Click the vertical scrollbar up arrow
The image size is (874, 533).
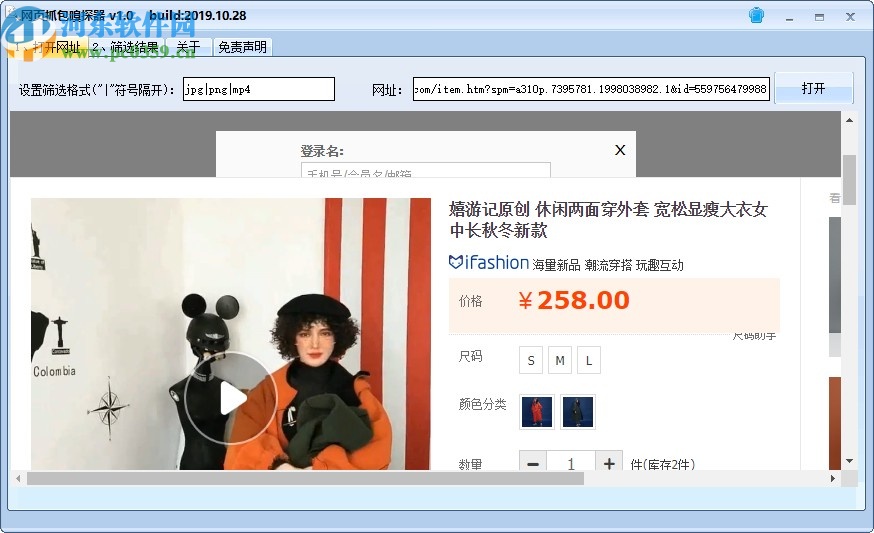click(849, 120)
